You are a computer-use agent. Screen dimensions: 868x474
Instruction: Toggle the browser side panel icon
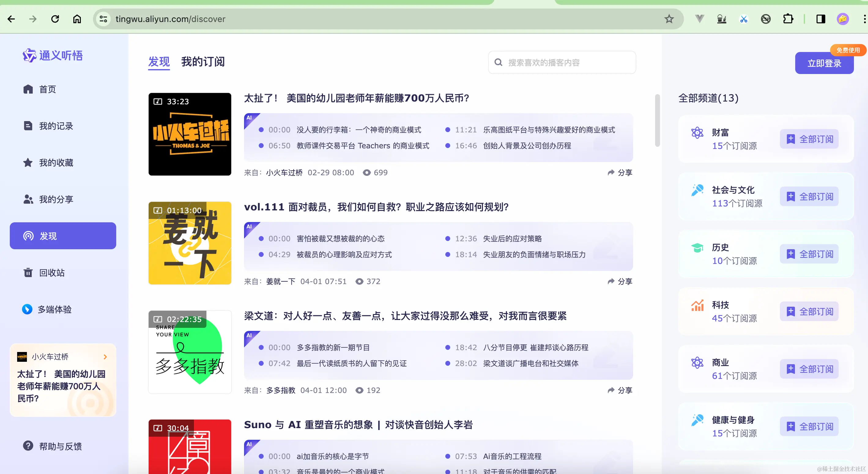821,19
